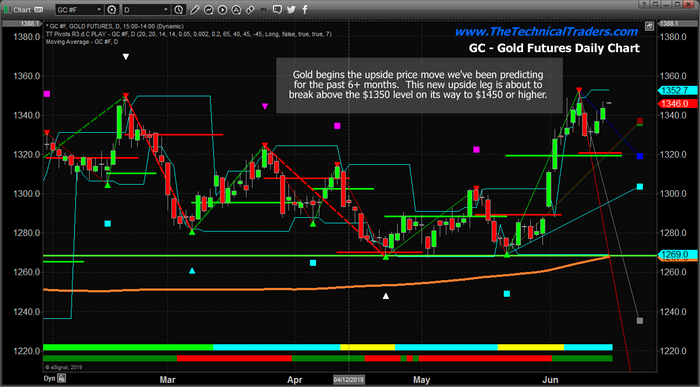Click the link chain icon
The width and height of the screenshot is (700, 387).
coord(250,9)
